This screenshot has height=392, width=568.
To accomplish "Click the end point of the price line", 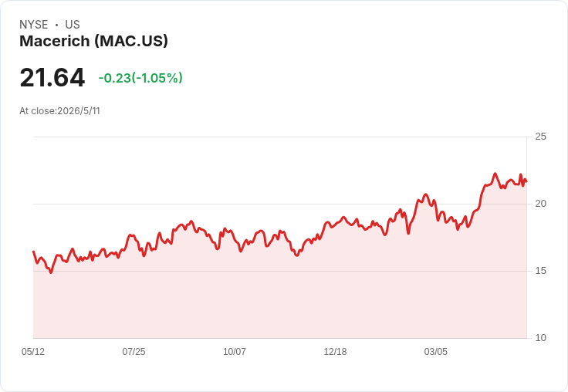I will coord(526,181).
